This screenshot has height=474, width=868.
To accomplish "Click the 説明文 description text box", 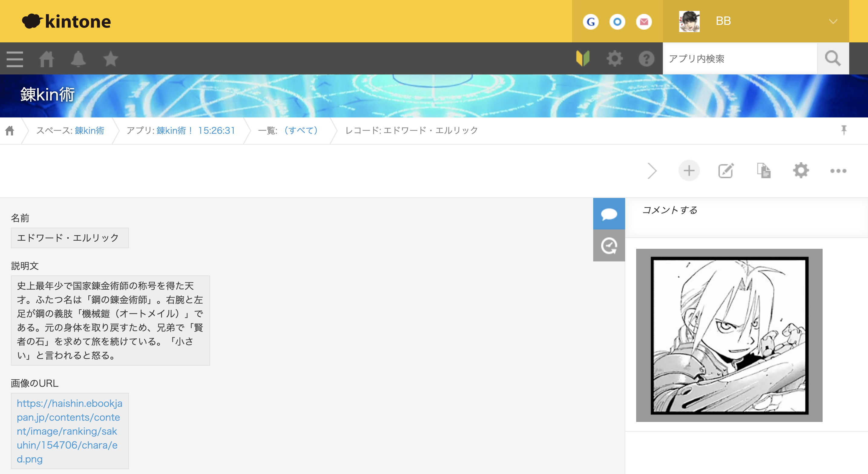I will point(110,320).
